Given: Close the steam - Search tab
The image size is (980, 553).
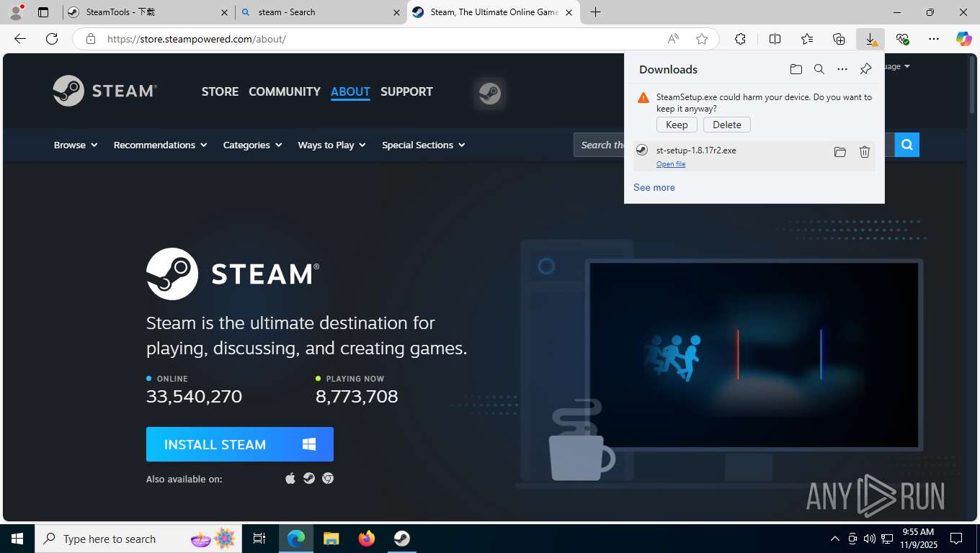Looking at the screenshot, I should tap(396, 12).
